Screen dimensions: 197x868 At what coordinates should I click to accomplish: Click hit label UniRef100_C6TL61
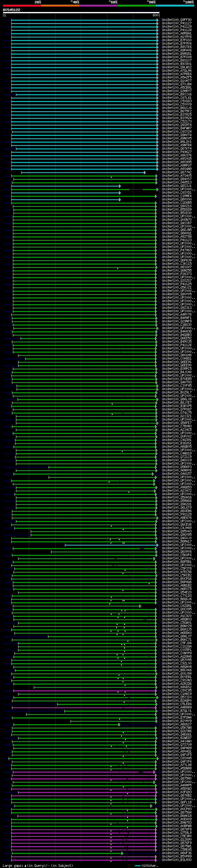(x=176, y=98)
